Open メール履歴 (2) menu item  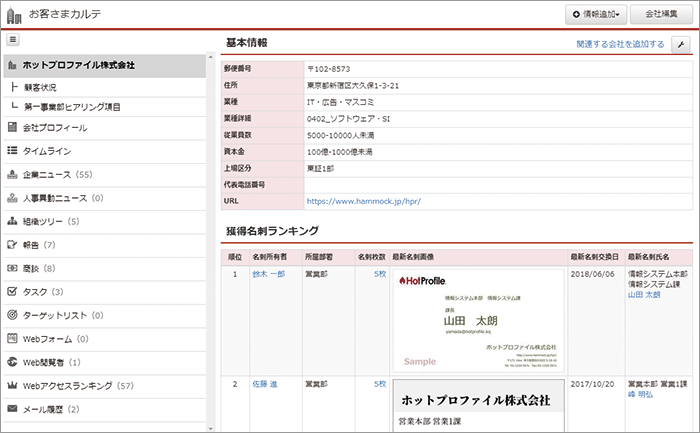tap(104, 409)
